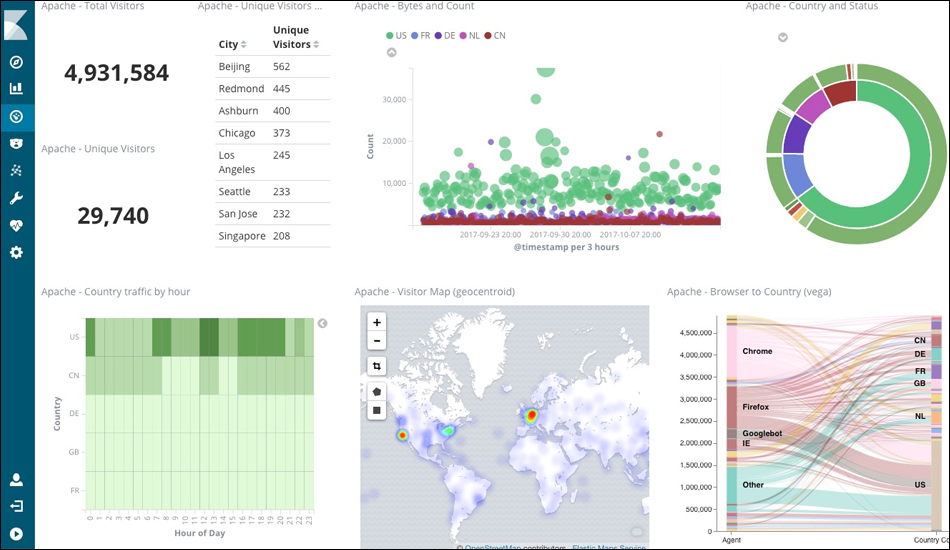Select the draw polygon map tool

(x=377, y=392)
